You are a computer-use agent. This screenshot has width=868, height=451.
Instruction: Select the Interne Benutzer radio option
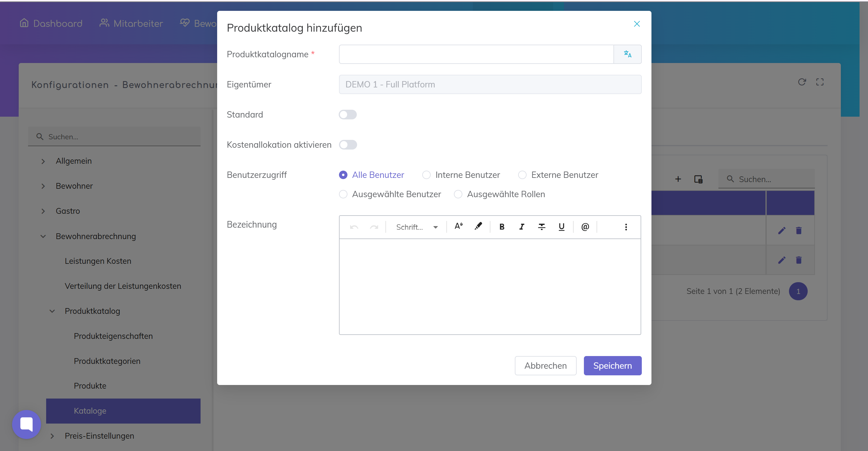(426, 175)
